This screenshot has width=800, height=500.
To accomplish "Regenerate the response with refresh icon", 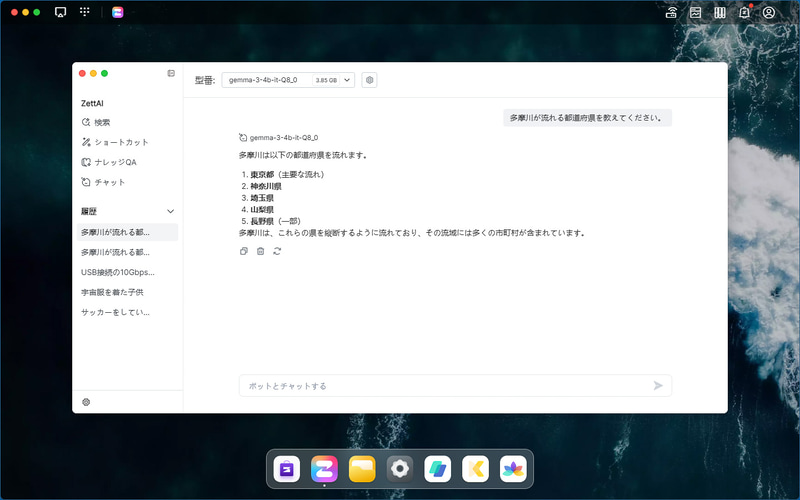I will (x=277, y=251).
